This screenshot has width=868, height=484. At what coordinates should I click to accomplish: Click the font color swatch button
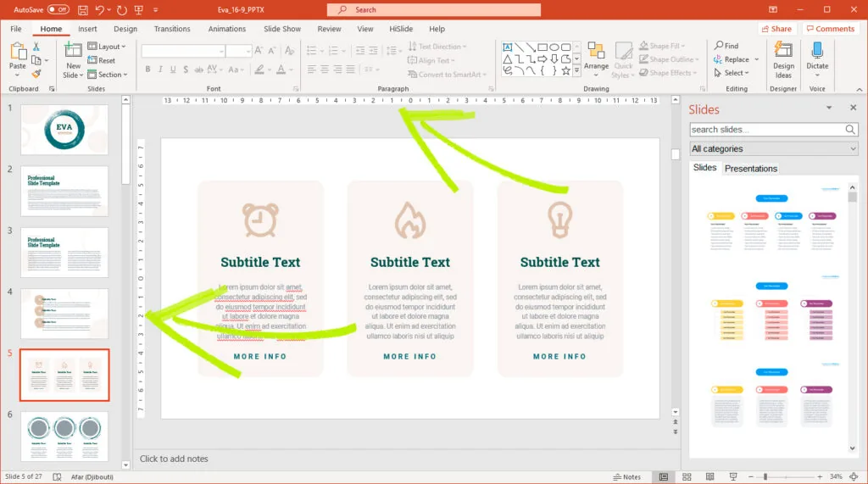click(281, 70)
